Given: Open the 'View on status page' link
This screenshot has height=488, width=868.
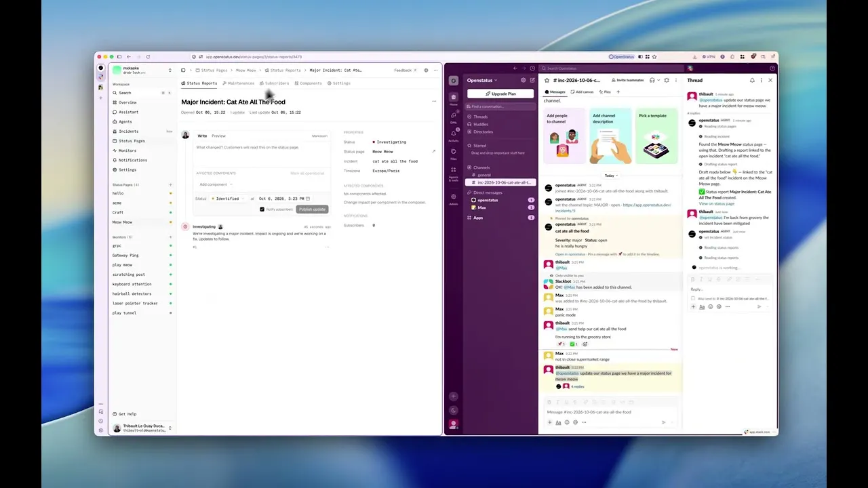Looking at the screenshot, I should [x=717, y=203].
